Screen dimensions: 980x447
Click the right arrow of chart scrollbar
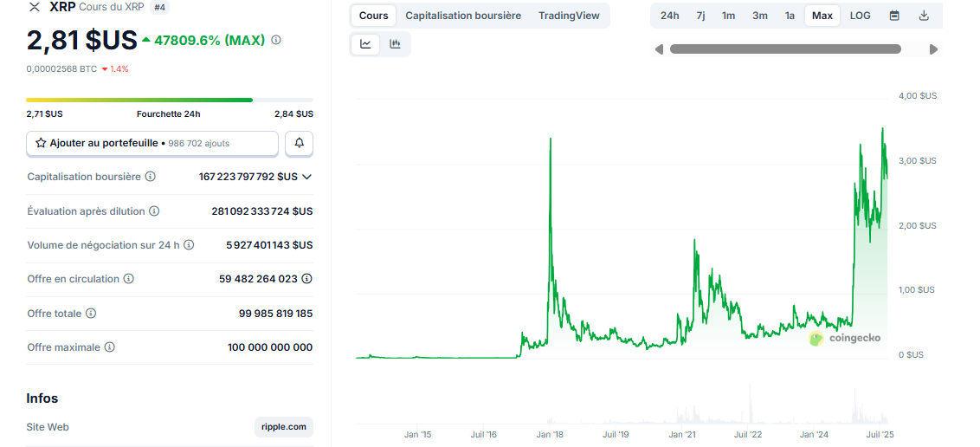(934, 49)
